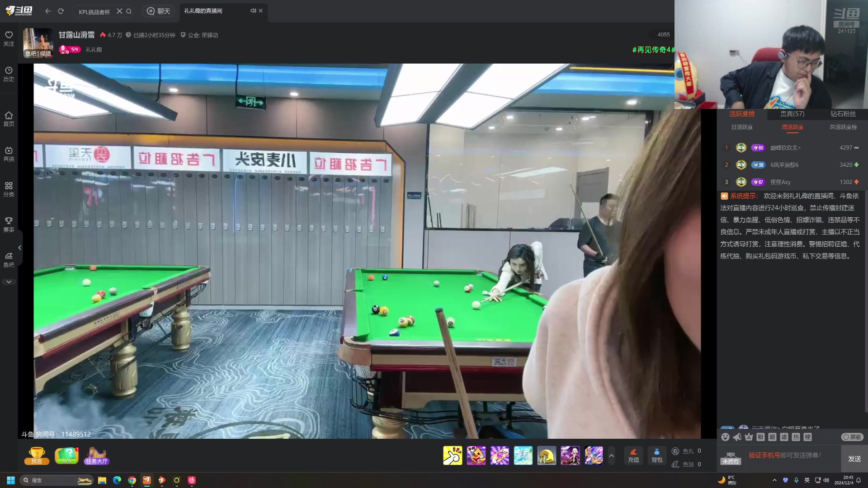
Task: Open the 任务大厅 task hall
Action: click(x=97, y=456)
